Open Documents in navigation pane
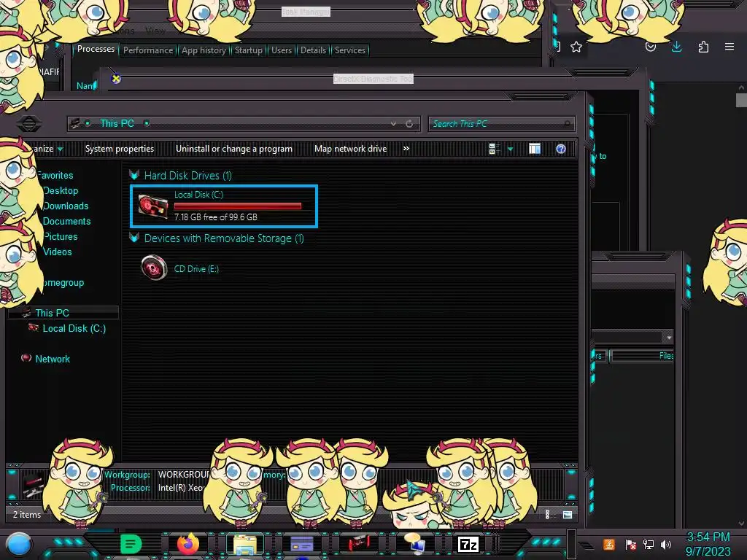This screenshot has height=560, width=747. coord(66,221)
